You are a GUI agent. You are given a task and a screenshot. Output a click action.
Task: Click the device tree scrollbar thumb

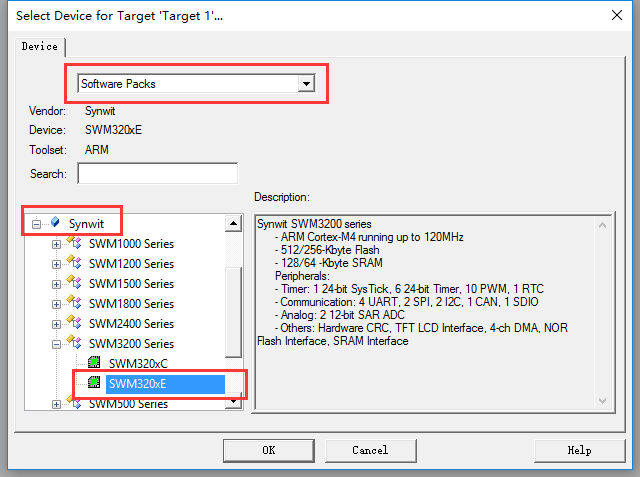(x=233, y=312)
